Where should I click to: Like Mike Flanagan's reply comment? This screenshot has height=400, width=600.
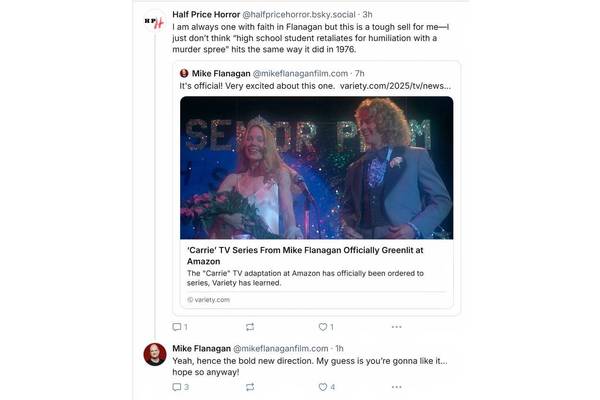323,386
